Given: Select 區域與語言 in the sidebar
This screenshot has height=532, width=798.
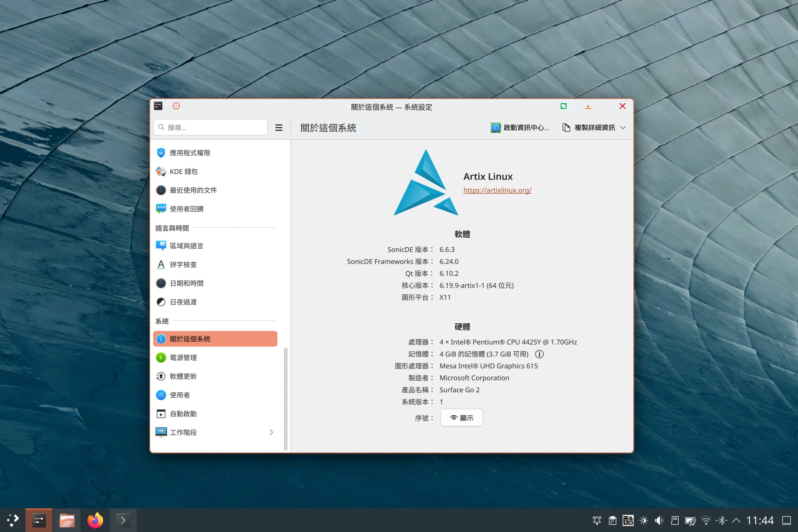Looking at the screenshot, I should tap(187, 246).
